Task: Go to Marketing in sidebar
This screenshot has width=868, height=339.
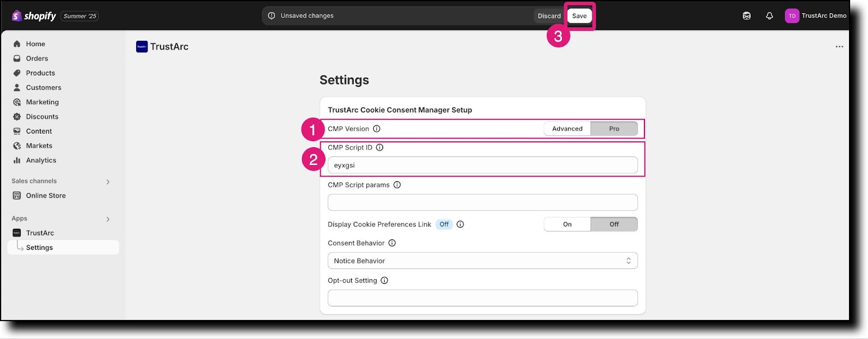Action: click(42, 102)
